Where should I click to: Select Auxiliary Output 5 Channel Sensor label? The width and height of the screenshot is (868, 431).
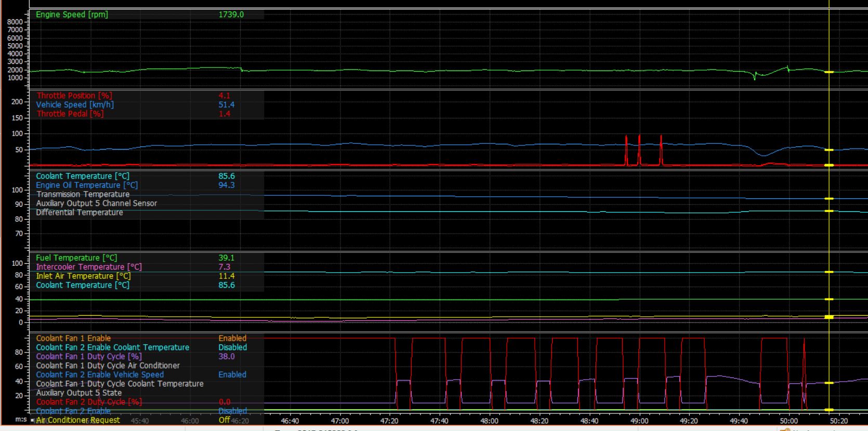[96, 204]
